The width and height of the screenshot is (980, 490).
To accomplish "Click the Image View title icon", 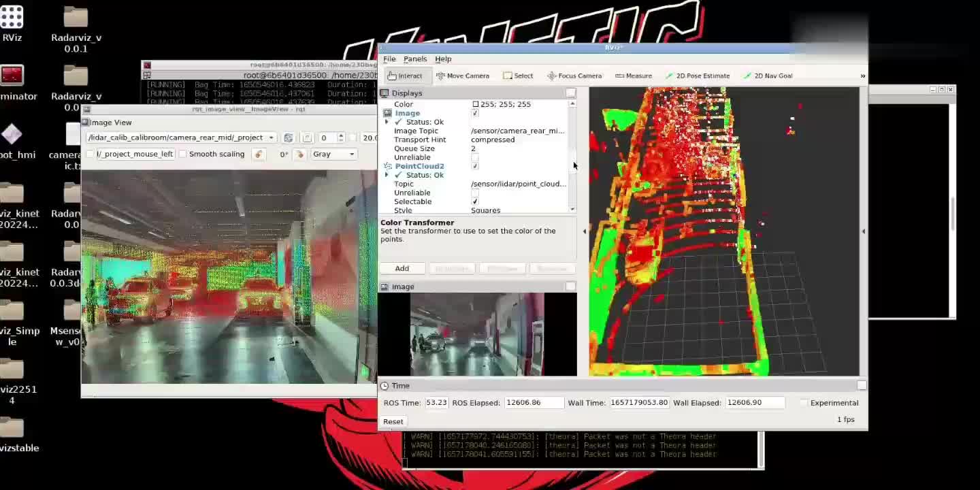I will coord(86,122).
